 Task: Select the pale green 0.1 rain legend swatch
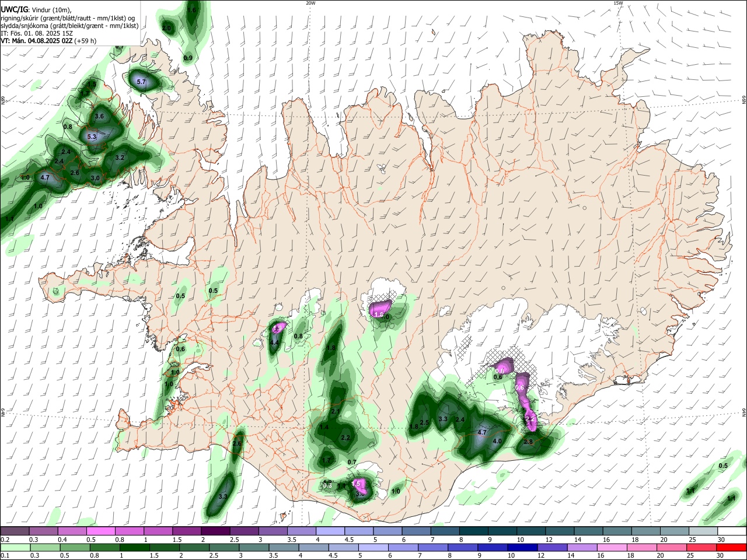16,548
